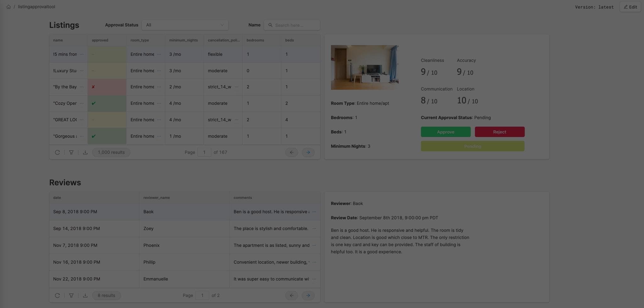
Task: Open filter for Reviews table
Action: (71, 295)
